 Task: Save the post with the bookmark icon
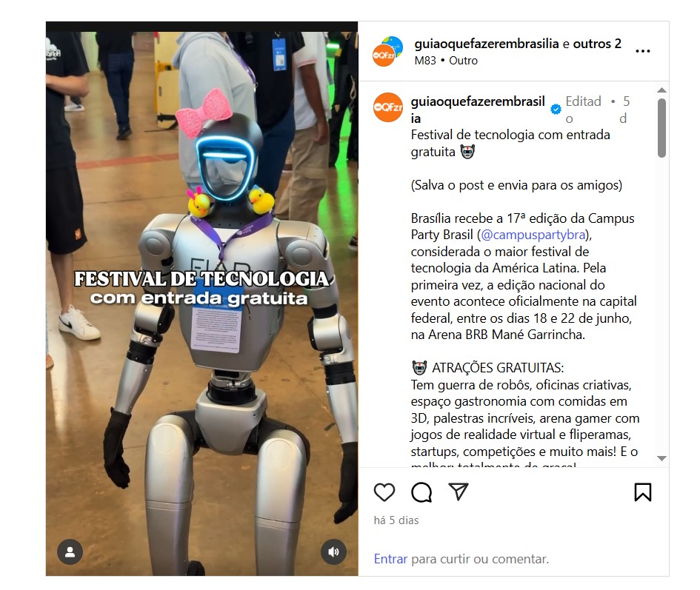tap(643, 492)
